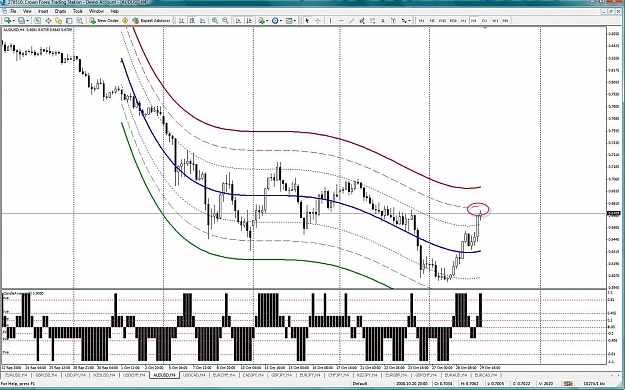
Task: Switch the chart to bar chart
Action: [181, 20]
